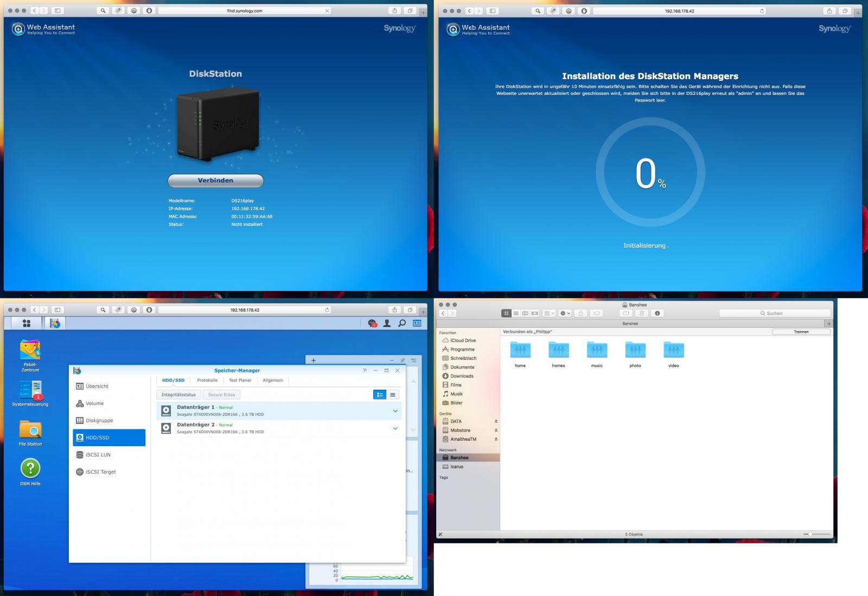Select Icarus in Finder Netzwerk sidebar
868x596 pixels.
click(468, 467)
